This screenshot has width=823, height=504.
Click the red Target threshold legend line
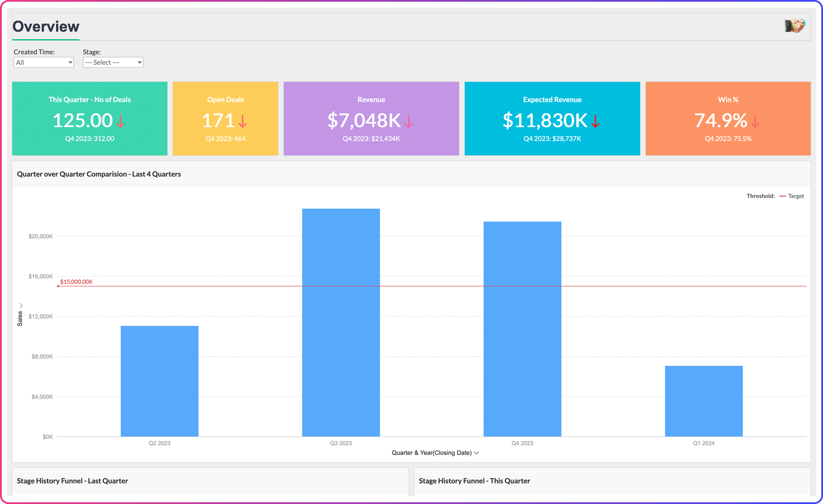[783, 196]
